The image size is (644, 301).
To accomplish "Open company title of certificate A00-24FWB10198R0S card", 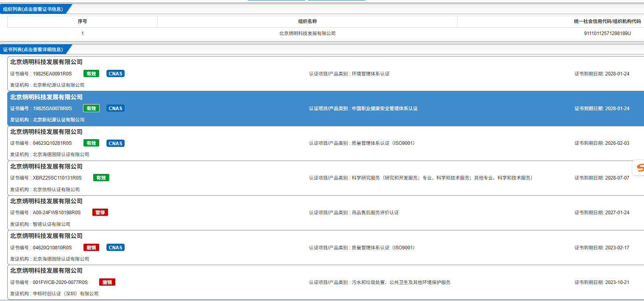I will tap(46, 201).
